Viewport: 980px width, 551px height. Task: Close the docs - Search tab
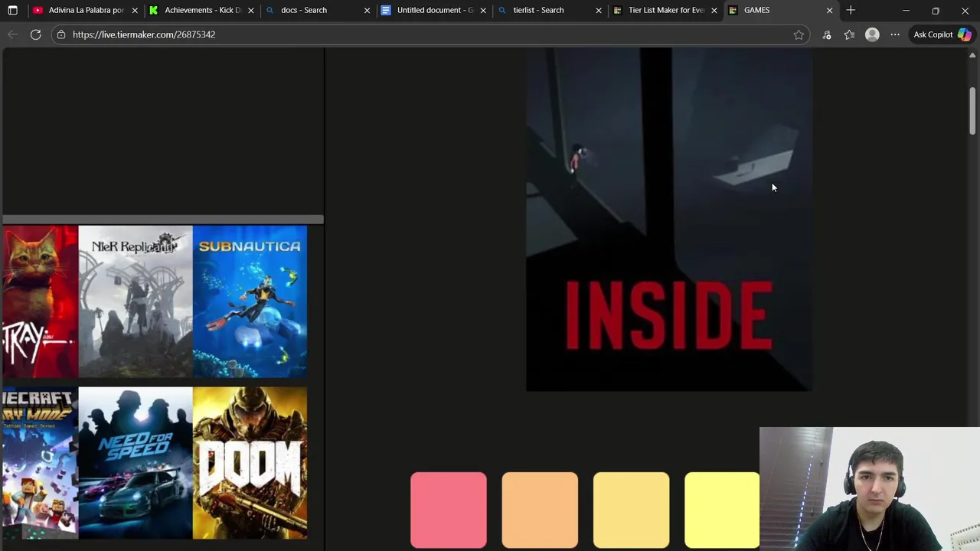tap(367, 10)
